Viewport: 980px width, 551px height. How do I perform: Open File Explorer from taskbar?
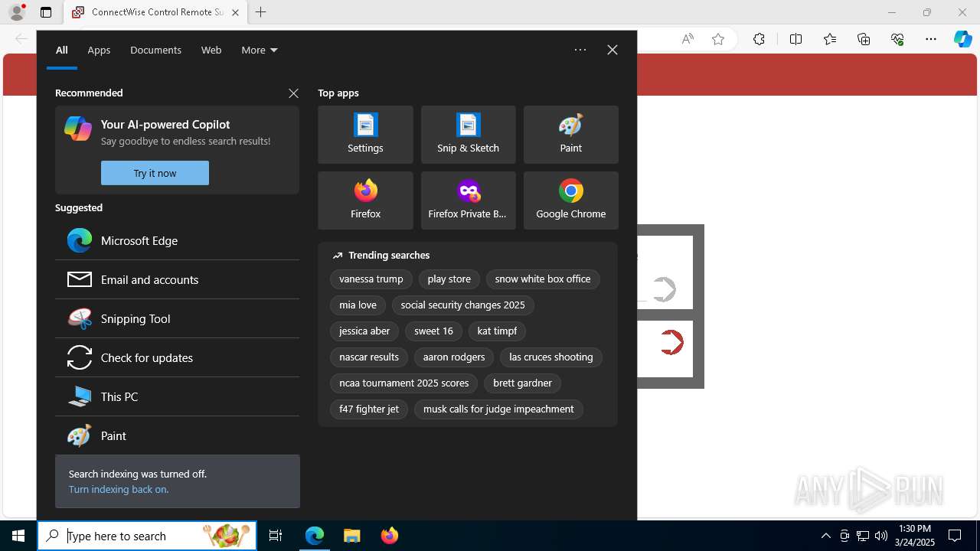coord(351,536)
